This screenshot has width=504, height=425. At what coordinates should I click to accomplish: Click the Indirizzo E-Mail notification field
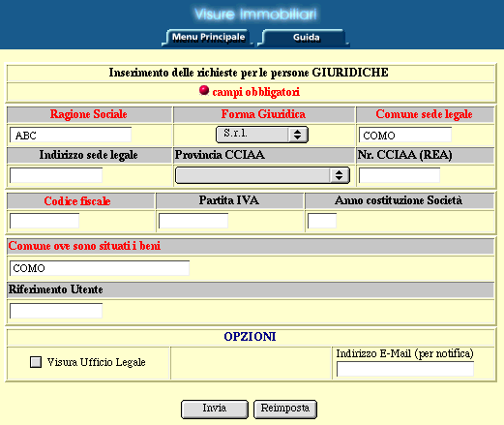[405, 369]
